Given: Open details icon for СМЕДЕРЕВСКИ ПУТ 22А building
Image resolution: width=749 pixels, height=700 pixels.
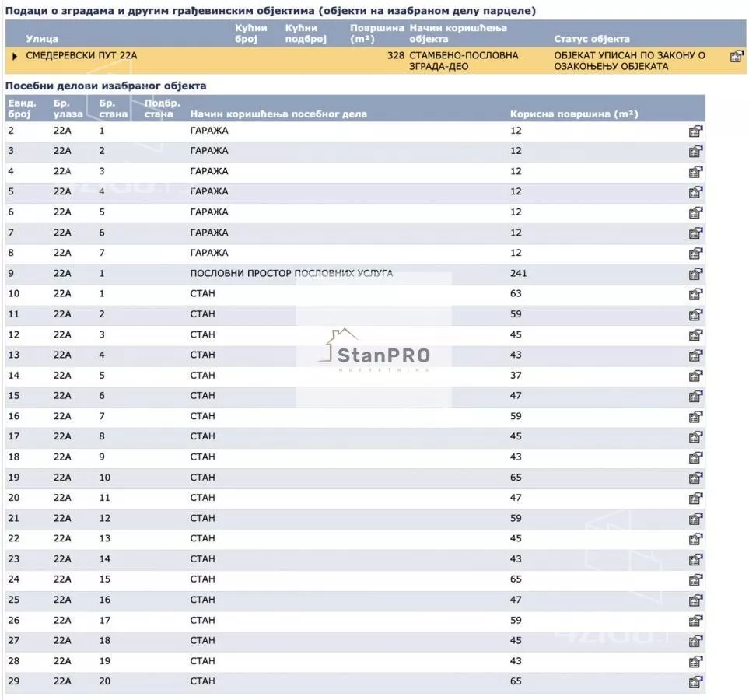Looking at the screenshot, I should pyautogui.click(x=737, y=56).
